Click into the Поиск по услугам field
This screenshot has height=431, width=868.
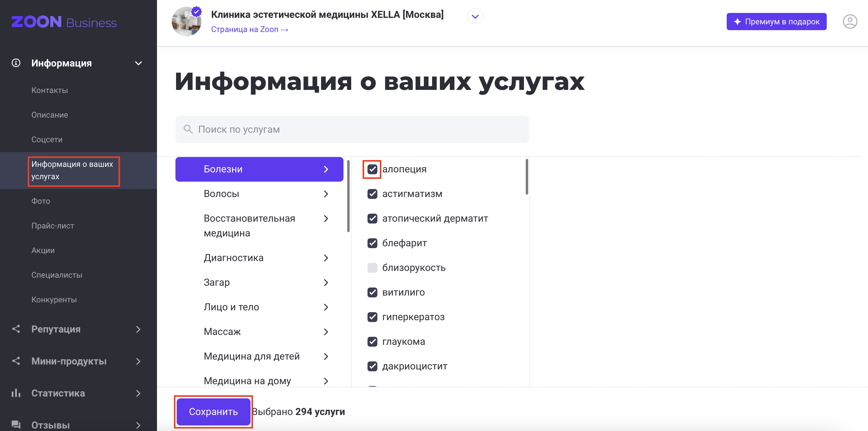click(x=352, y=129)
